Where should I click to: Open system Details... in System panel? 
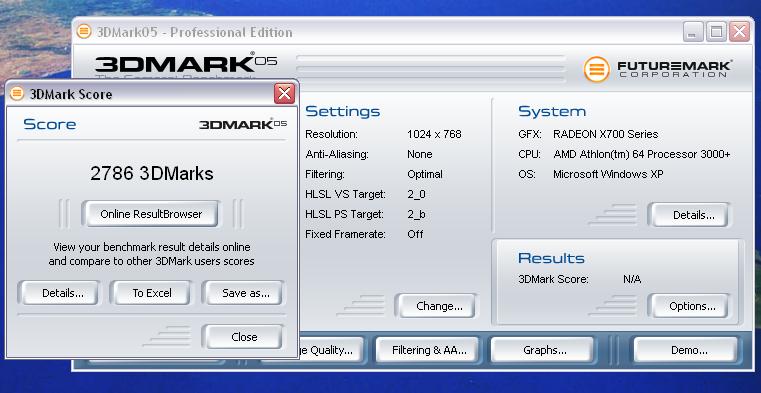pyautogui.click(x=690, y=215)
